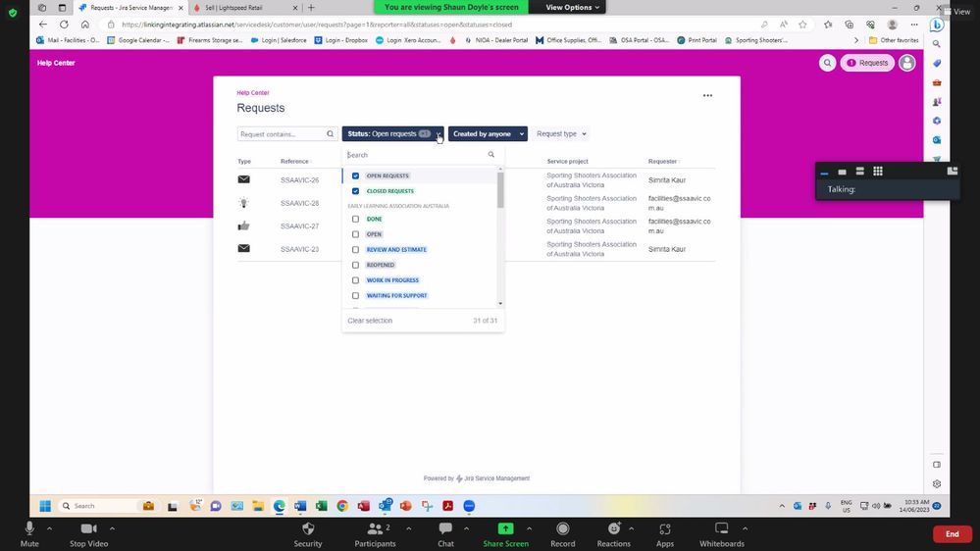
Task: Open the Zoom Participants panel
Action: point(375,534)
